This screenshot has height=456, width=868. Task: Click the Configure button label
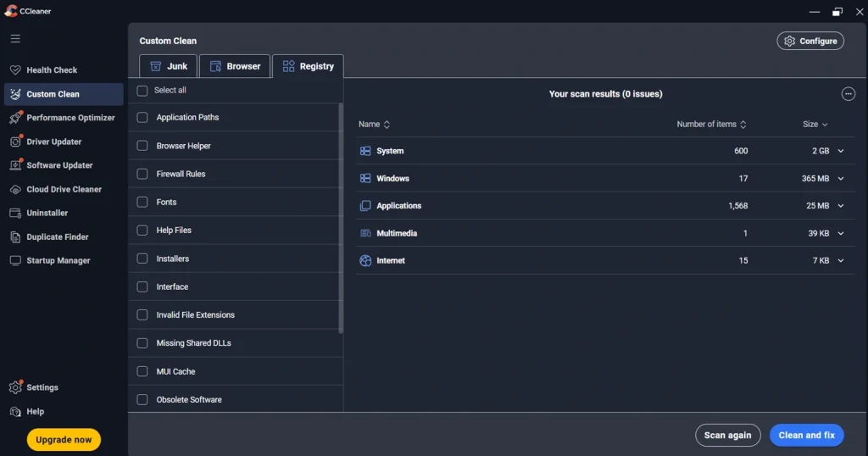tap(818, 41)
